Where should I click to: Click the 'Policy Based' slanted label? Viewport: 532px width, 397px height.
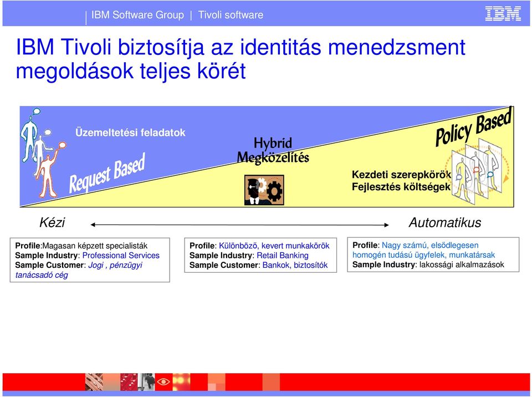(474, 128)
